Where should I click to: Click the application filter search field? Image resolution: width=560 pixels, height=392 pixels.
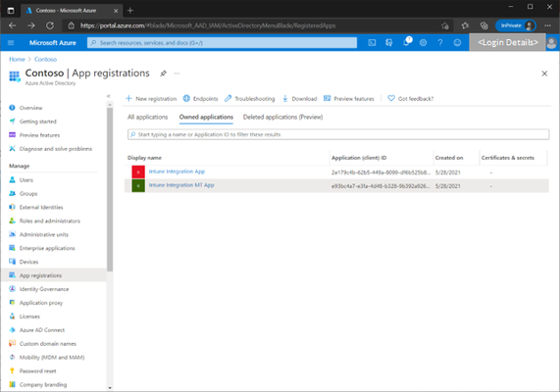338,134
